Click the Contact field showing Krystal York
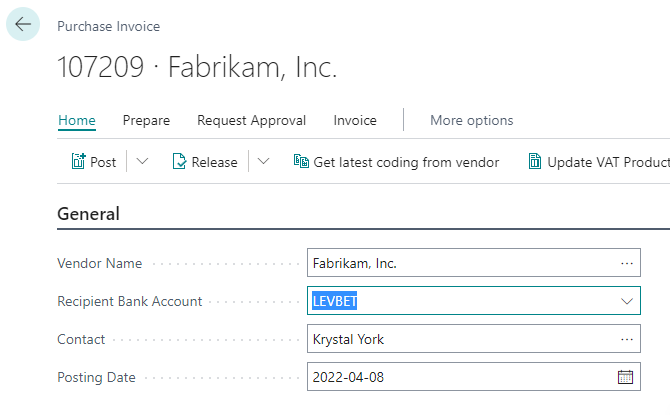The height and width of the screenshot is (415, 670). point(474,339)
